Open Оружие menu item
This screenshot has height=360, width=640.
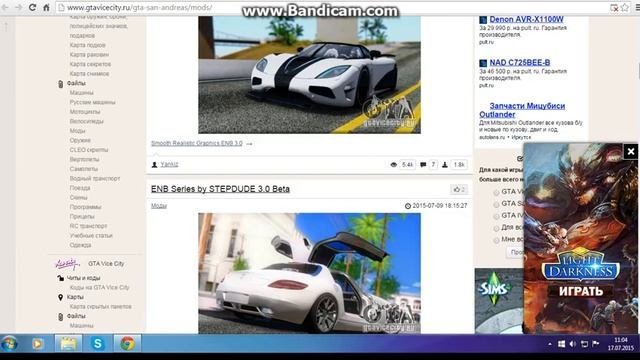coord(80,140)
